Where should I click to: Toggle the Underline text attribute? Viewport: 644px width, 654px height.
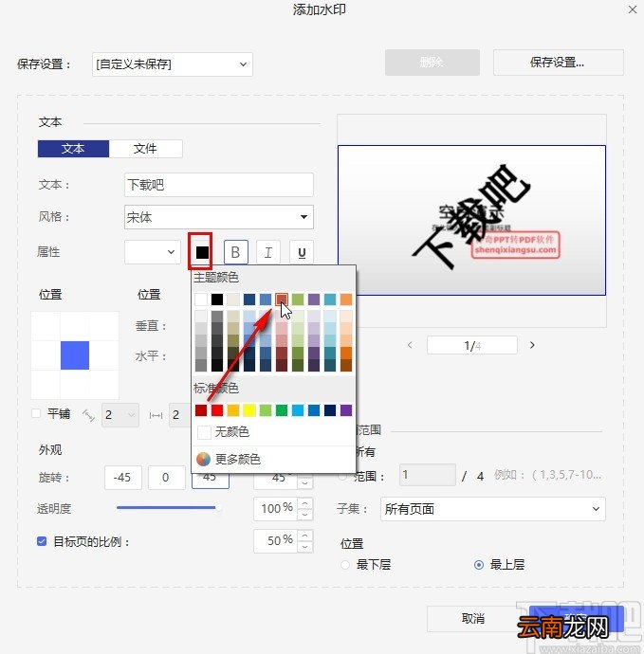click(302, 252)
